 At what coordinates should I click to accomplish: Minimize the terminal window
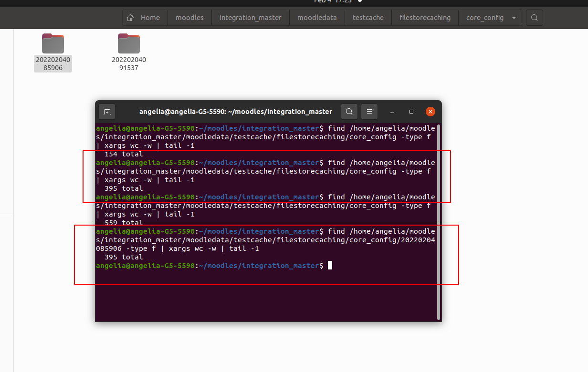pyautogui.click(x=392, y=112)
